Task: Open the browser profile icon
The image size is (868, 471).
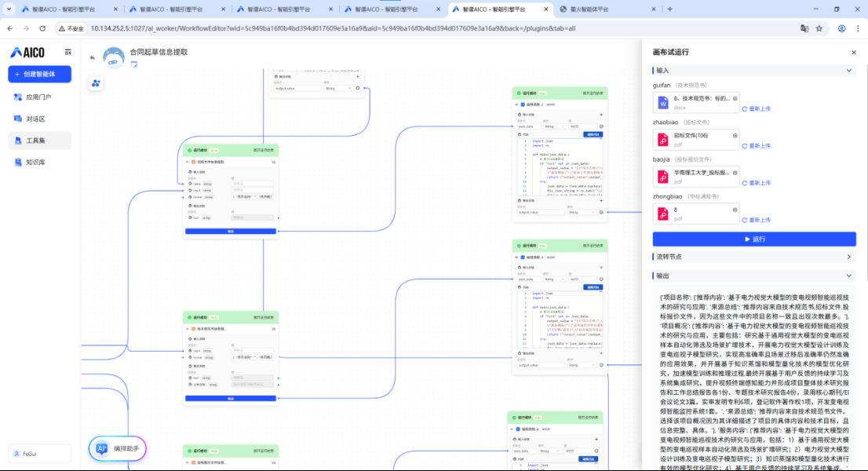Action: coord(841,29)
